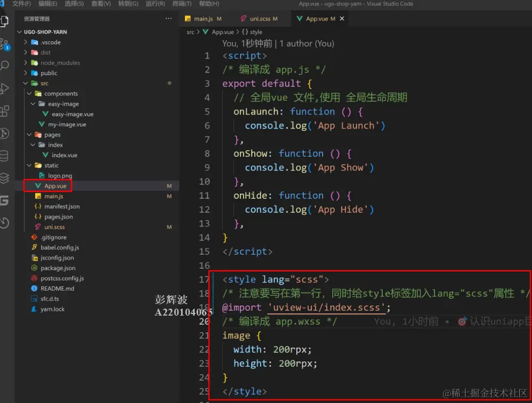
Task: Click the author CodeLens above line 1
Action: [x=278, y=43]
